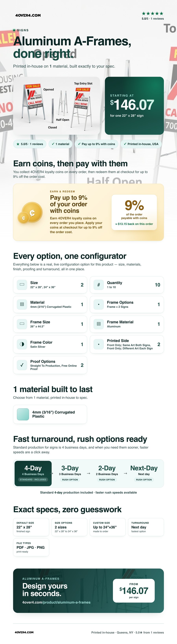Open the Frame Options card
Viewport: 177px width, 644px height.
pos(127,304)
